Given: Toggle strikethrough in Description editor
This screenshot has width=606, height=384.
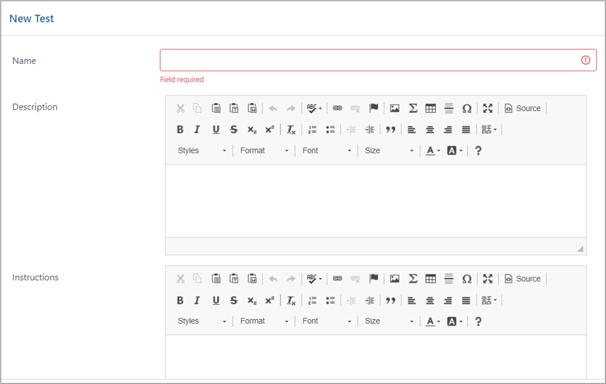Looking at the screenshot, I should (233, 129).
